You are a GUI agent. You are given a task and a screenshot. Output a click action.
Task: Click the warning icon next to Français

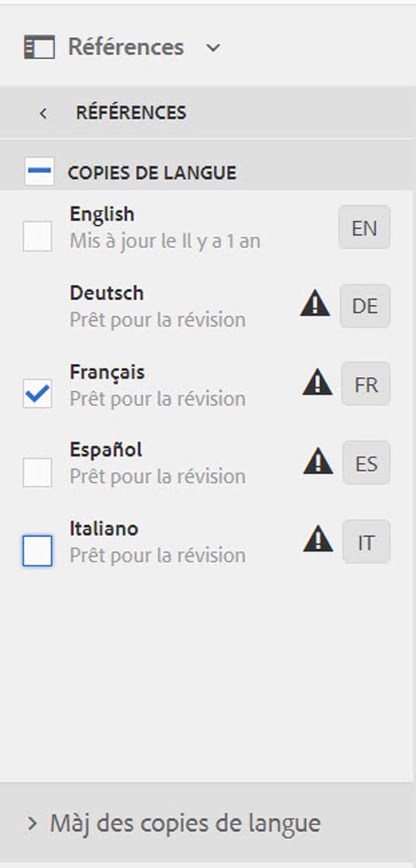[317, 384]
